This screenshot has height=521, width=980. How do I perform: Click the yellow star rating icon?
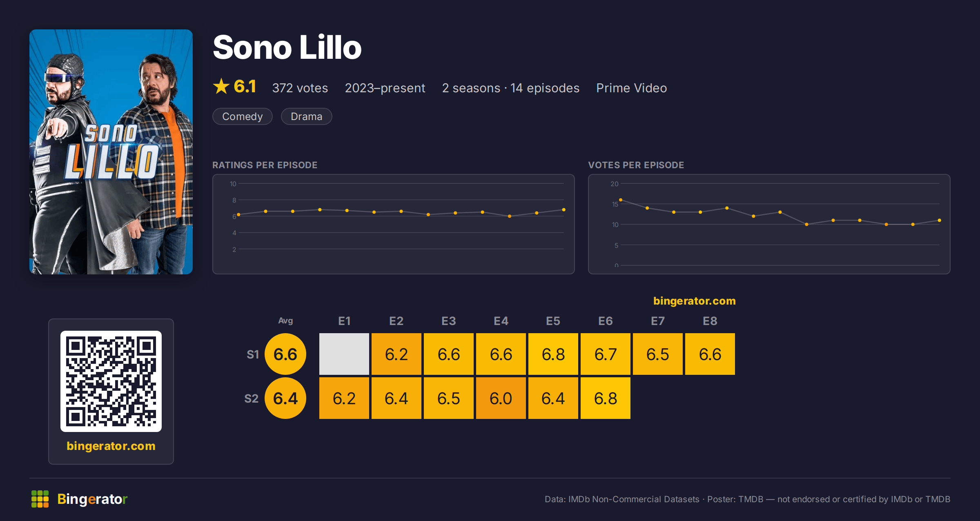point(221,86)
